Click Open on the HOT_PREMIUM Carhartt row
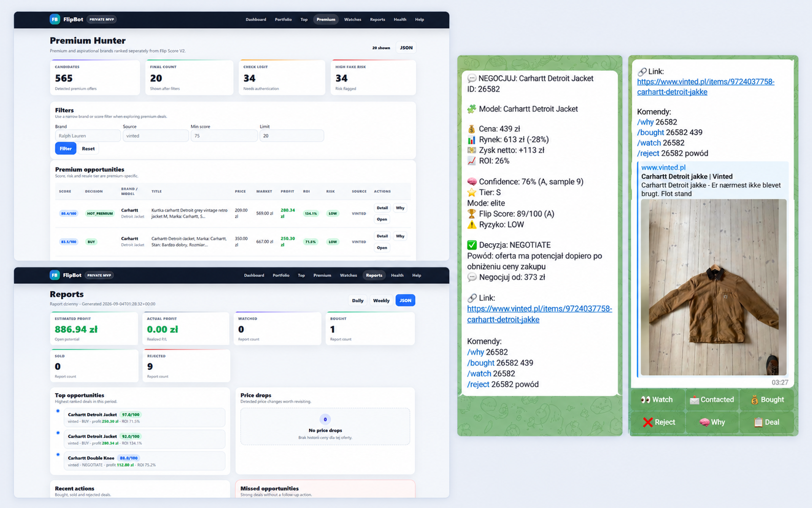 (382, 219)
